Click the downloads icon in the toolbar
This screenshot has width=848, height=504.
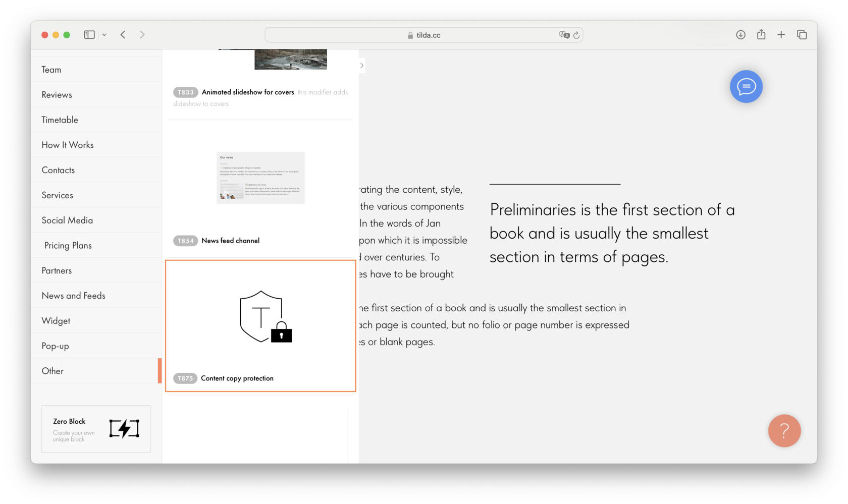[740, 34]
